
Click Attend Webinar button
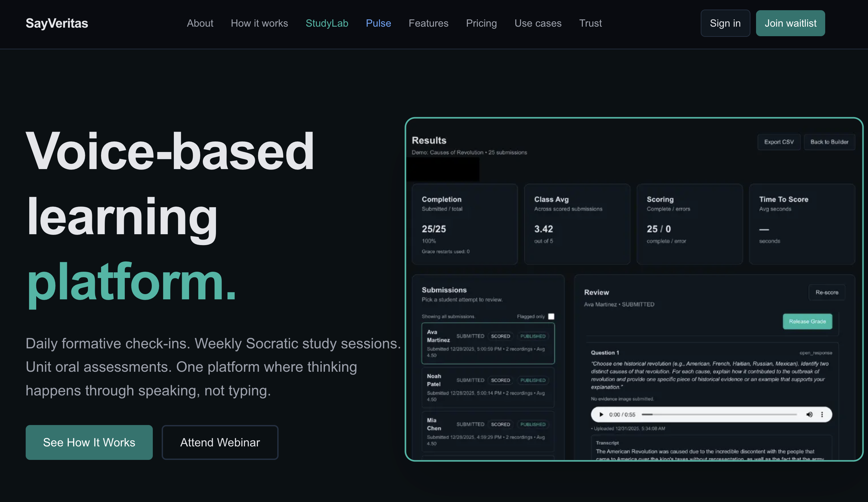point(220,442)
